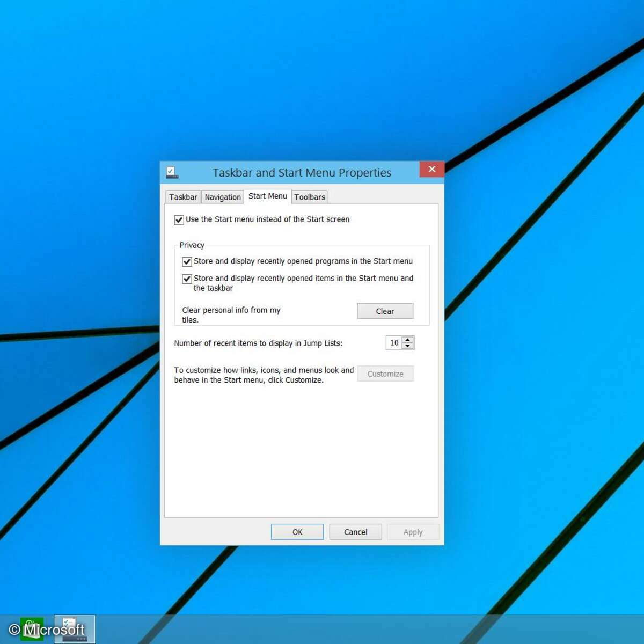Open the Navigation tab

(223, 197)
